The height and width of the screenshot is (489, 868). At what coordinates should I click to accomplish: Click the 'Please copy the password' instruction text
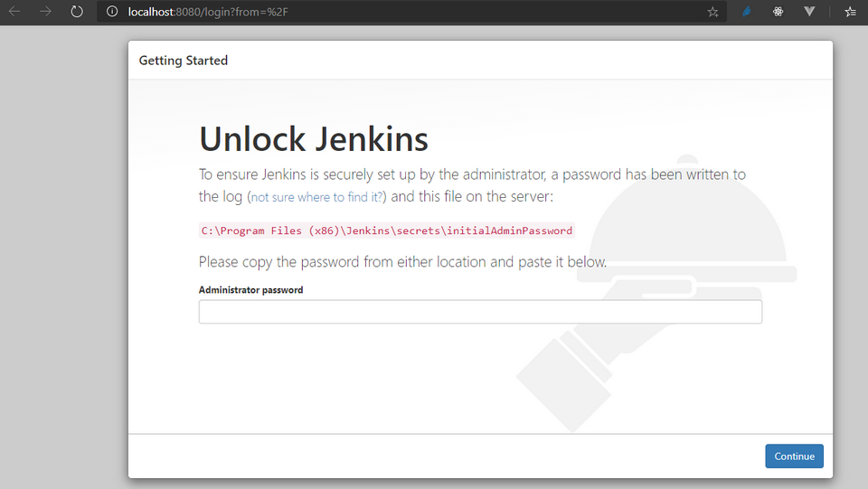[x=402, y=261]
